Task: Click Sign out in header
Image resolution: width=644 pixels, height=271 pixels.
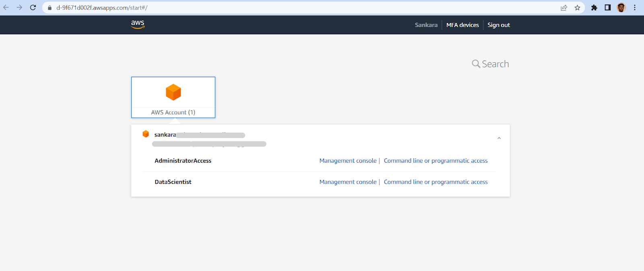Action: pos(499,25)
